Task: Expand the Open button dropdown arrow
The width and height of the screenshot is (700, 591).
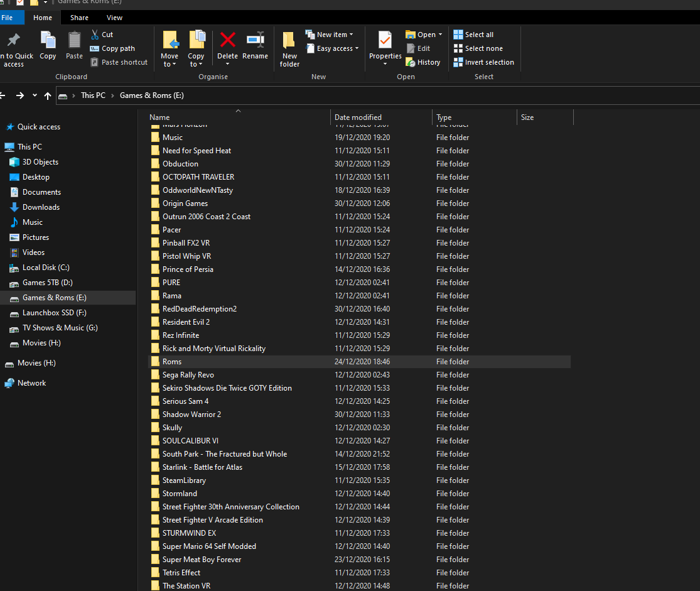Action: [440, 35]
